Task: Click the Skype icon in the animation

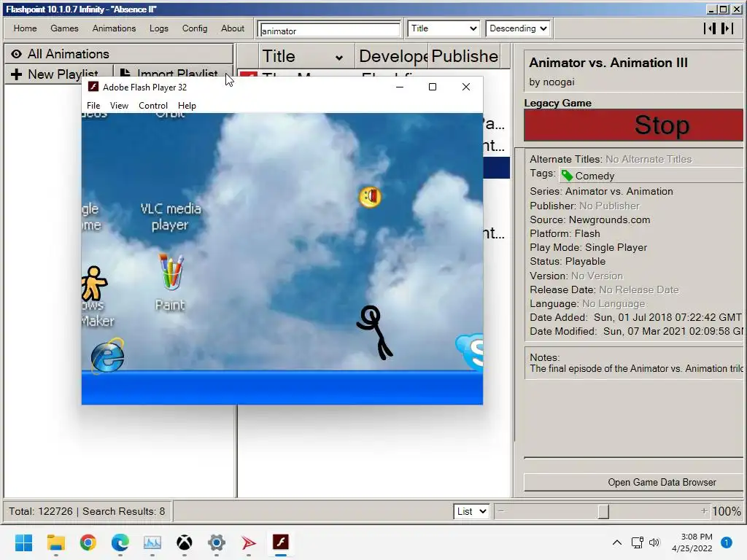Action: (x=470, y=352)
